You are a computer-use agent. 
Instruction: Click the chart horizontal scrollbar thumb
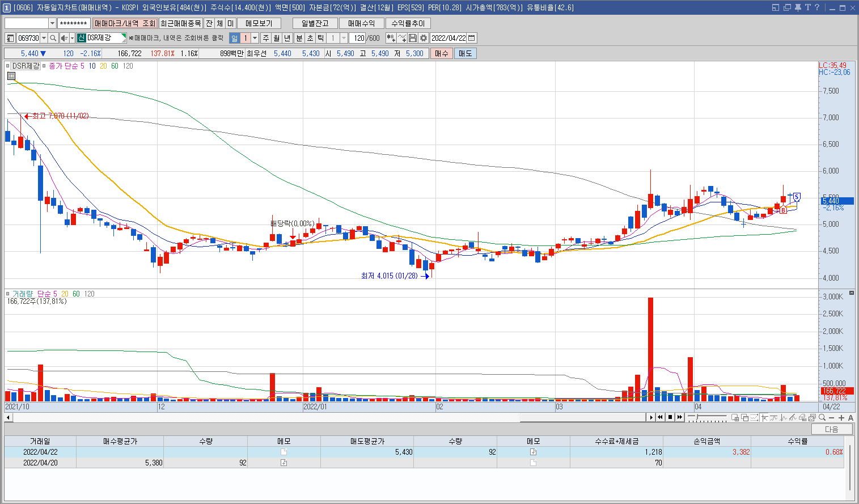(584, 418)
